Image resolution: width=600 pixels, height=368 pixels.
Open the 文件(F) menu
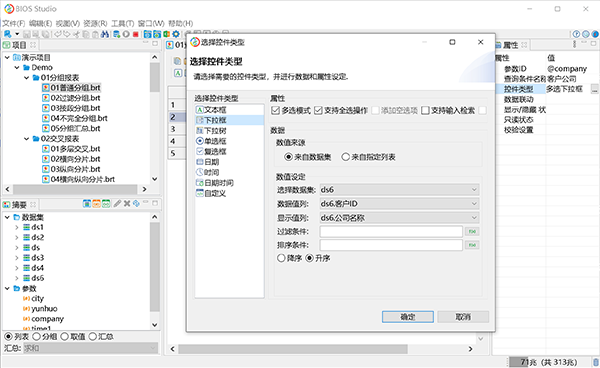[14, 23]
